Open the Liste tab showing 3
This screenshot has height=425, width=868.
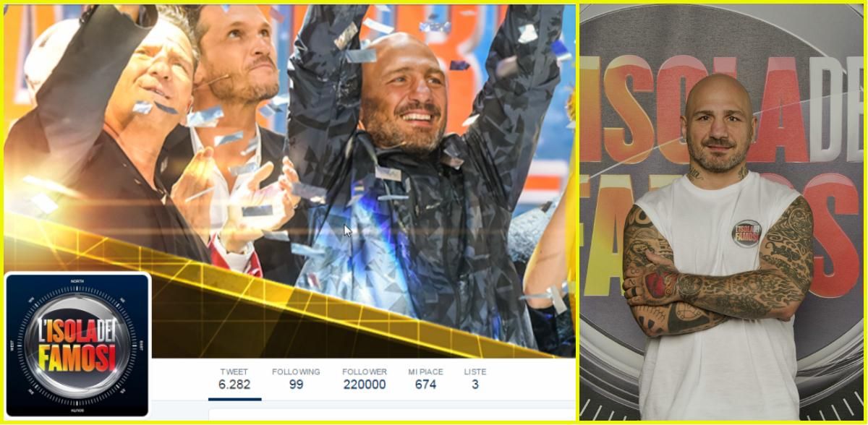[475, 379]
